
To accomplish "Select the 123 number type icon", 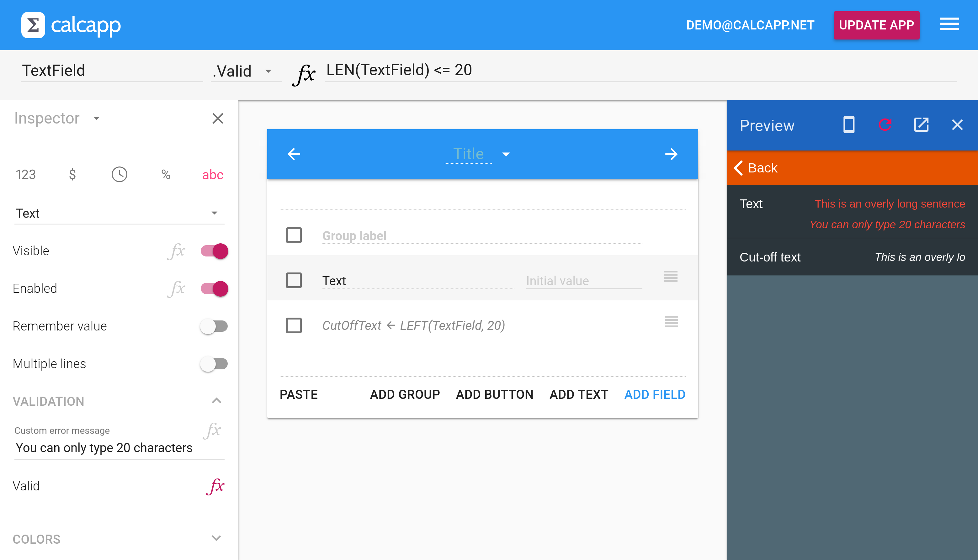I will (x=25, y=174).
